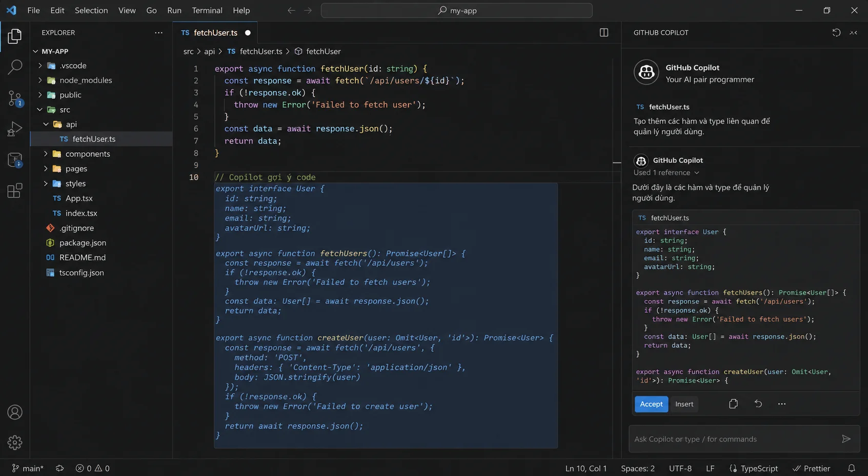Change Spaces: 2 indentation setting
868x476 pixels.
[638, 468]
